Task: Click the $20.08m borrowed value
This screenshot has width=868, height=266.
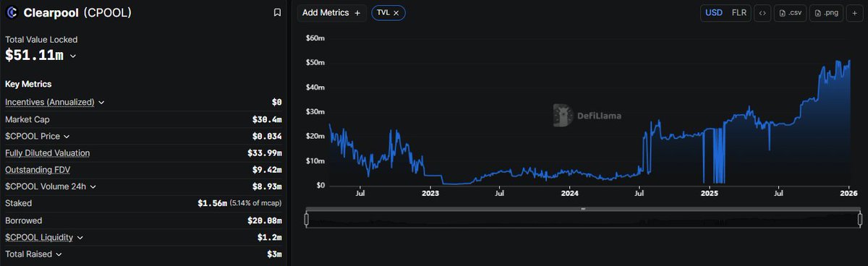Action: [x=265, y=220]
